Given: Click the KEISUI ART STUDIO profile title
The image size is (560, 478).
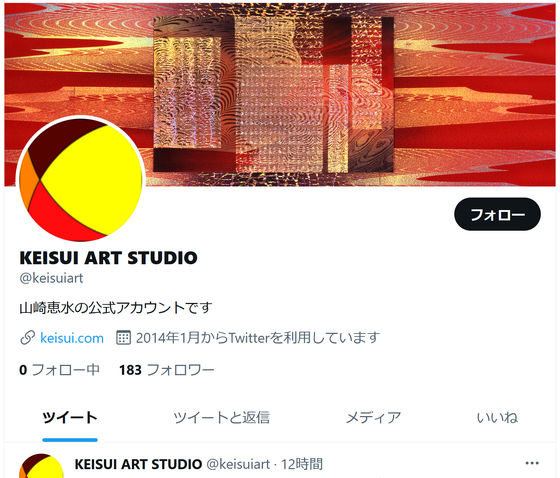Looking at the screenshot, I should [108, 258].
